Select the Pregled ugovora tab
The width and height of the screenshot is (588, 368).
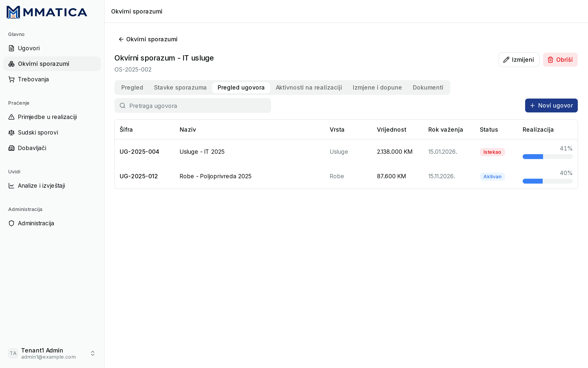[x=241, y=88]
